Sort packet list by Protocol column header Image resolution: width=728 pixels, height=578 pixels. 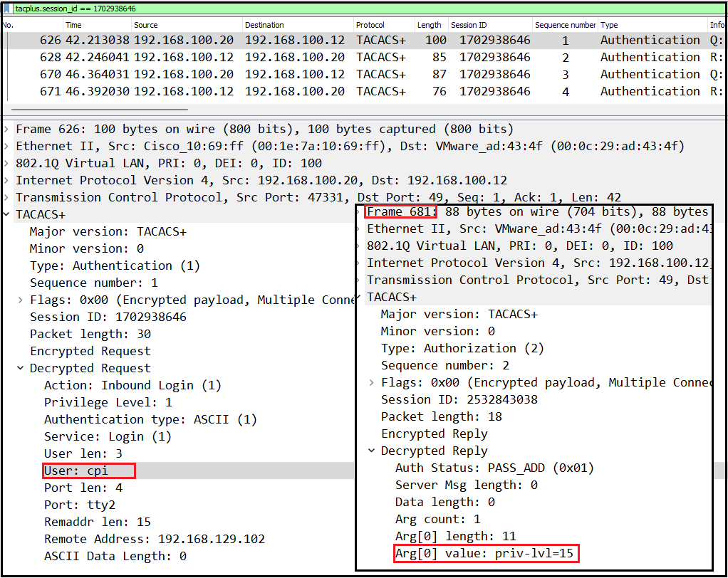click(370, 25)
